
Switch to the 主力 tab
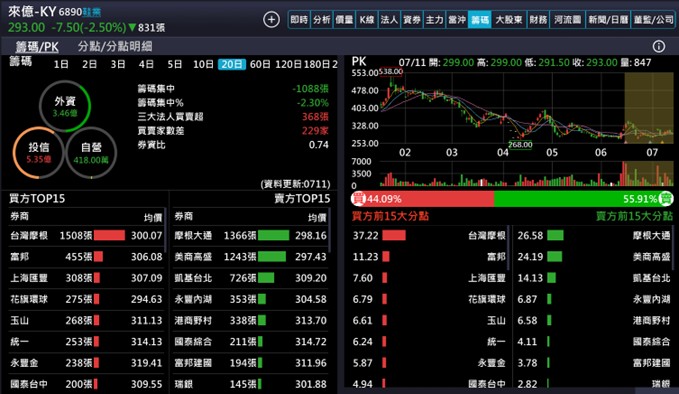(434, 19)
